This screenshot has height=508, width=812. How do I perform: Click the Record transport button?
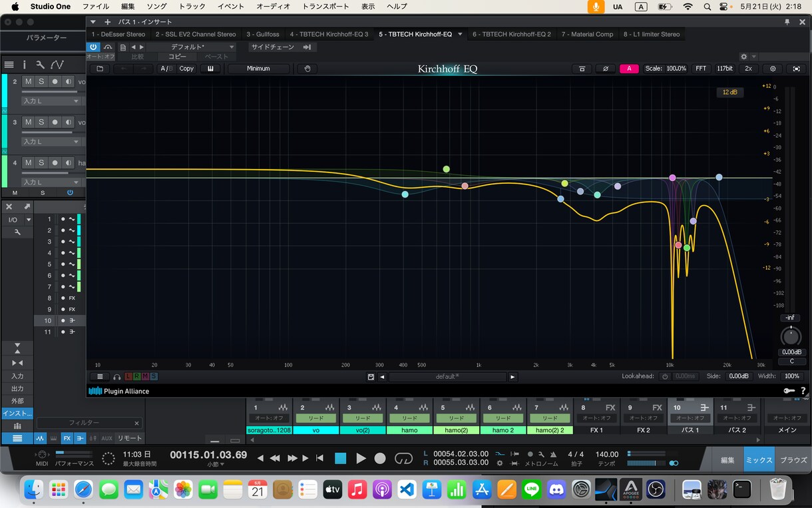tap(380, 458)
